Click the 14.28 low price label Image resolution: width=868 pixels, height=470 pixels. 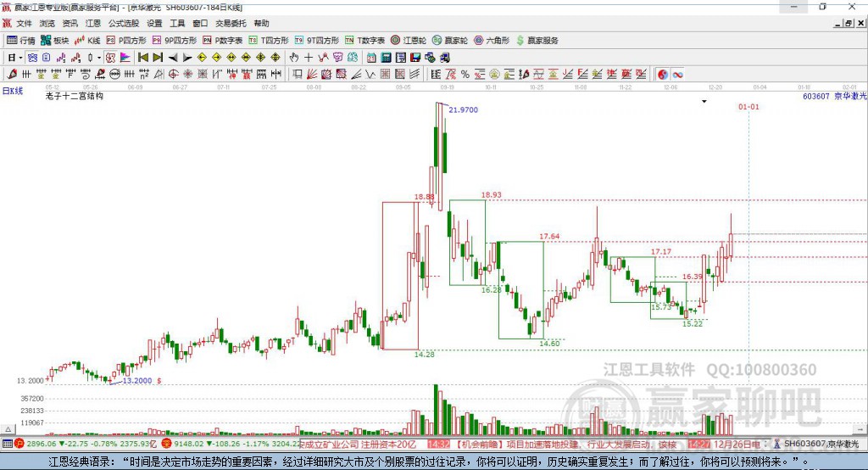point(425,354)
